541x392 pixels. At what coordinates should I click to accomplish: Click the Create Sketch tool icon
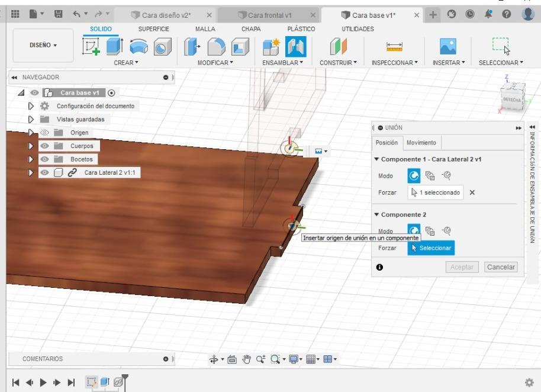pos(92,47)
